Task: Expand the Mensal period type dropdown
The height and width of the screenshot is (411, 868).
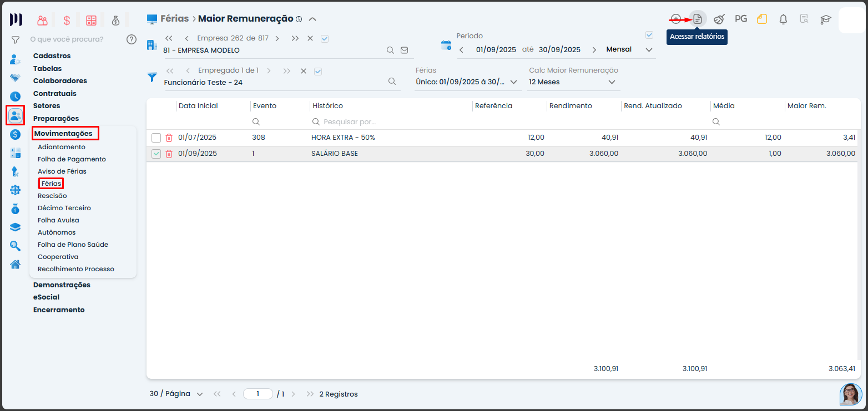Action: [x=649, y=50]
